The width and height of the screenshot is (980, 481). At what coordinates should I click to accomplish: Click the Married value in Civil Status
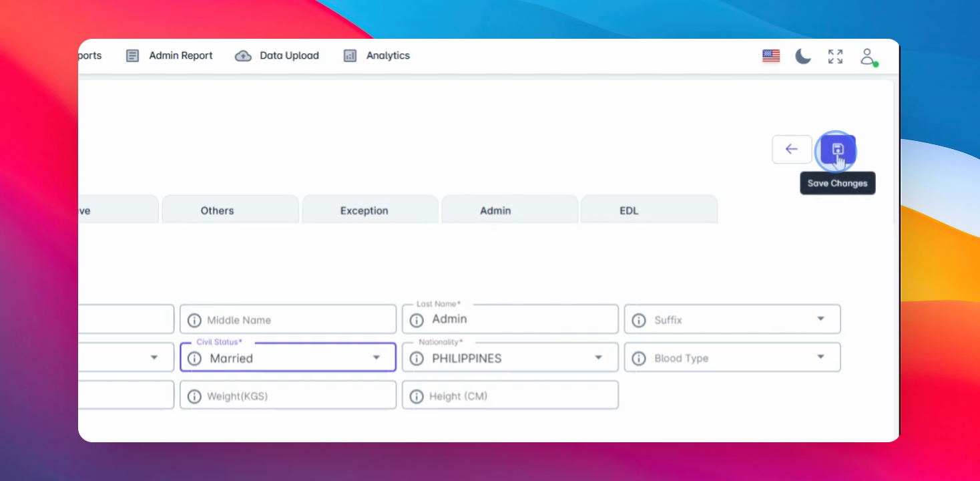tap(232, 359)
